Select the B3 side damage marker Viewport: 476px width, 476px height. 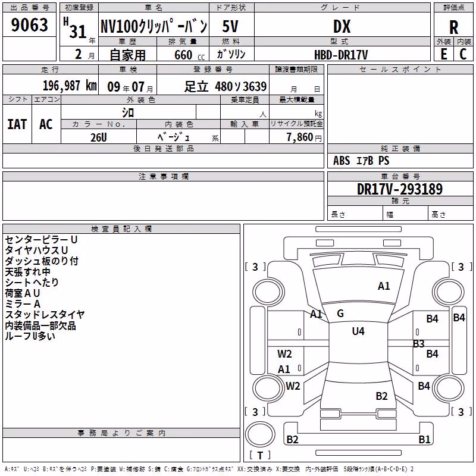[419, 344]
